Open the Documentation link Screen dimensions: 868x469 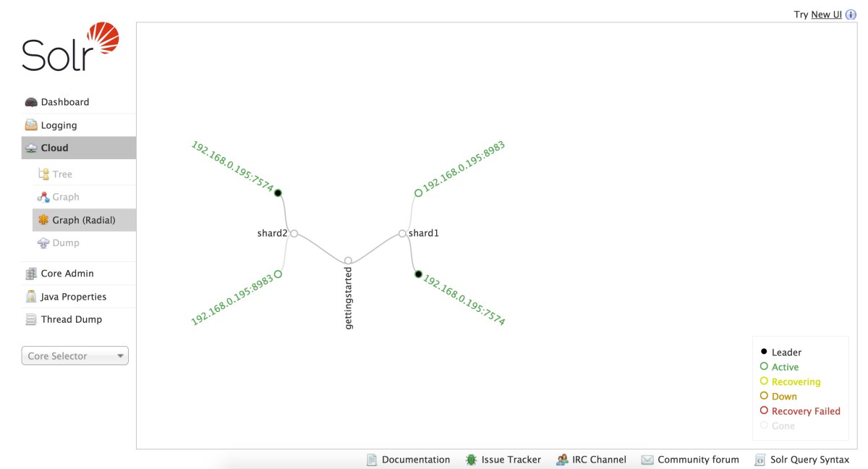pyautogui.click(x=415, y=460)
